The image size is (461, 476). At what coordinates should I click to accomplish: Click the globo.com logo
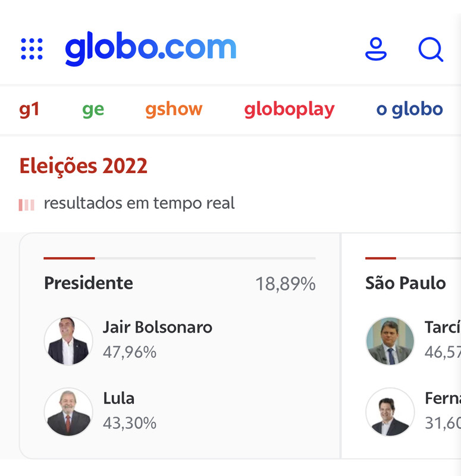(x=150, y=48)
